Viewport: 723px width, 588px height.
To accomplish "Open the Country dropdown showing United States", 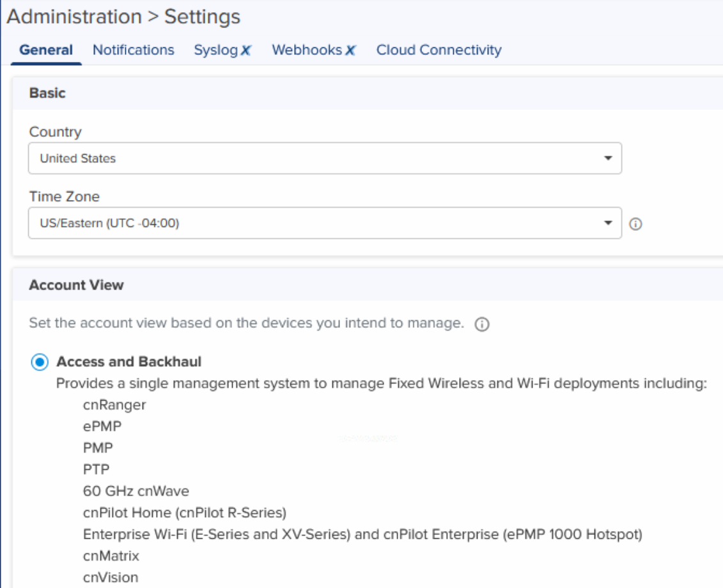I will pyautogui.click(x=313, y=159).
